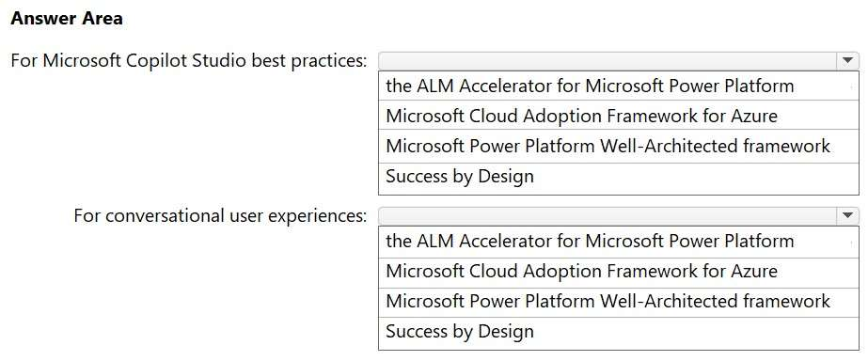Open the conversational user experiences combo box field
The height and width of the screenshot is (361, 868).
619,215
